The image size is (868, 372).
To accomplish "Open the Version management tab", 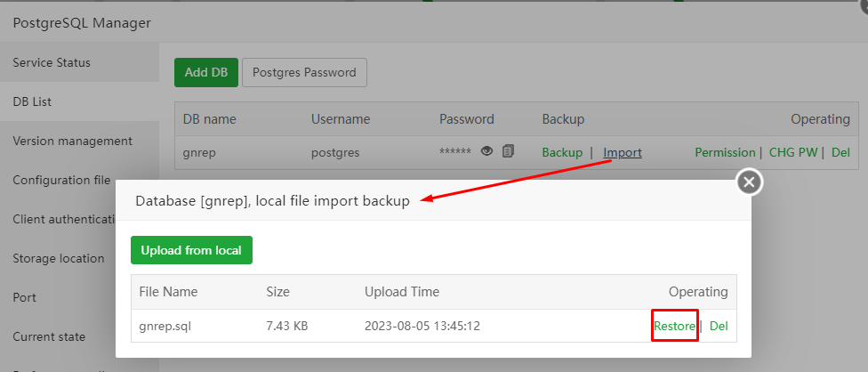I will click(x=72, y=141).
